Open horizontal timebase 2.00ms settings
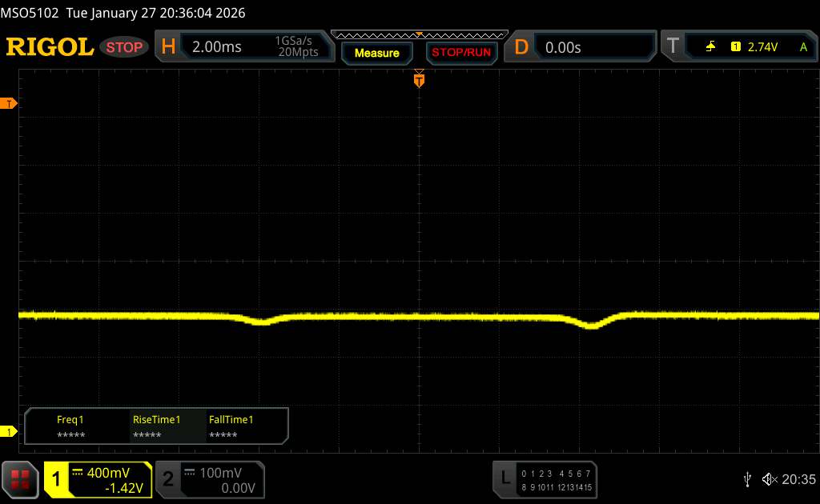 pyautogui.click(x=244, y=47)
